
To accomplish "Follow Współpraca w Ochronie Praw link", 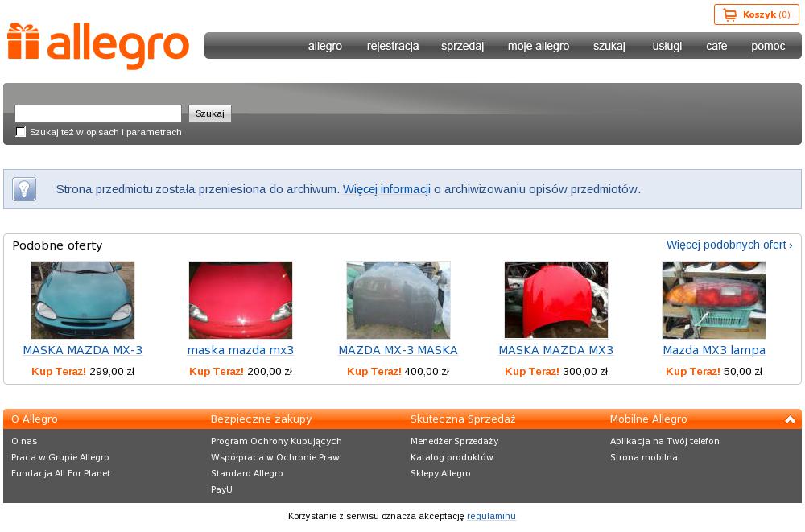I will 275,457.
